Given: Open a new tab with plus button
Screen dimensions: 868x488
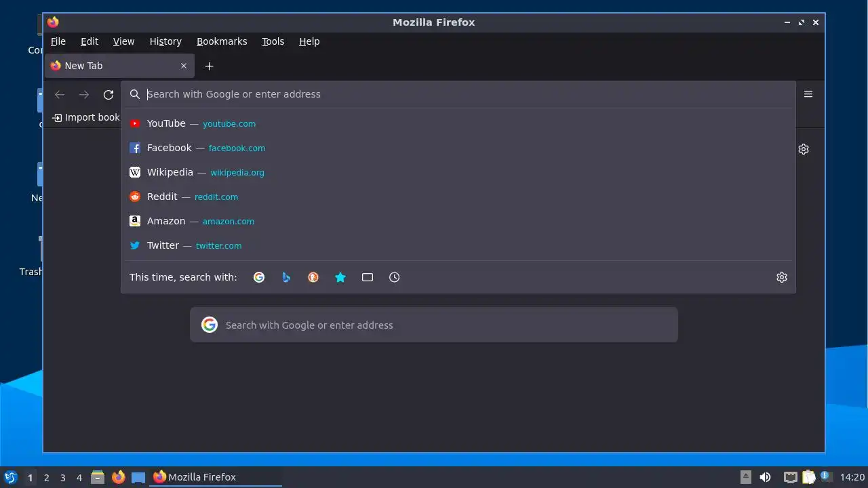Looking at the screenshot, I should click(210, 66).
